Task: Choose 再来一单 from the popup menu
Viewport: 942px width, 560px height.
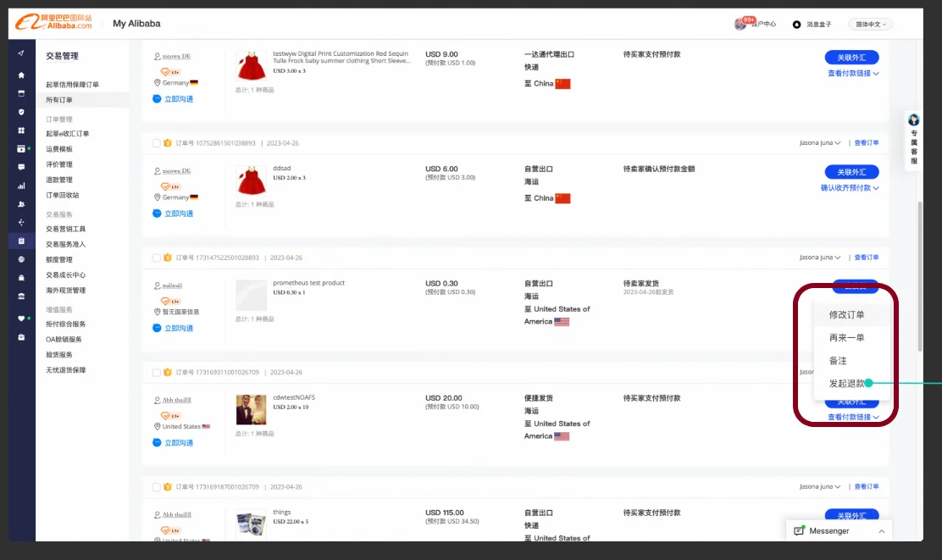Action: [846, 338]
